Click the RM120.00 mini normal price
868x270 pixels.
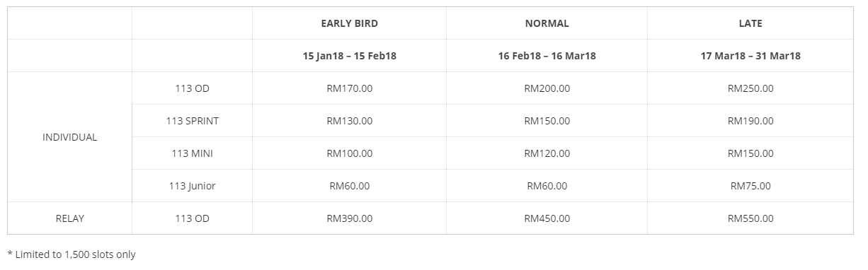(547, 153)
